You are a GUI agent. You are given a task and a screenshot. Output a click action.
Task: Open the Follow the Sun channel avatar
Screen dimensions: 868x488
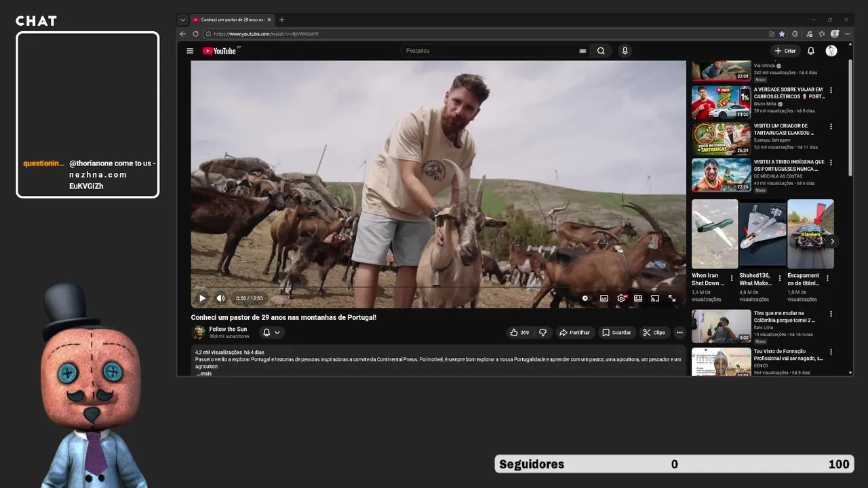click(199, 332)
